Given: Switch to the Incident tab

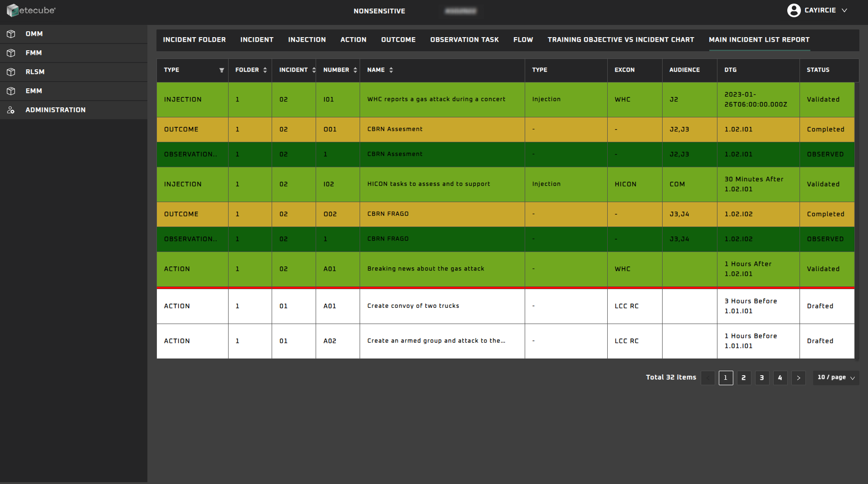Looking at the screenshot, I should point(257,40).
